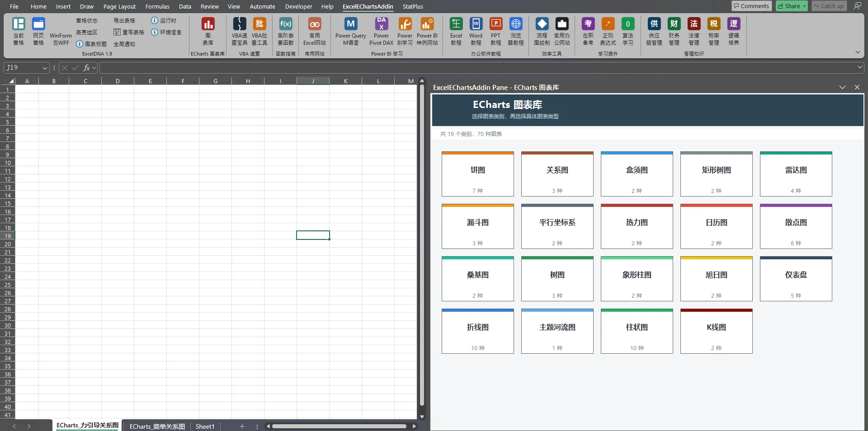Launch VBA速查宝典 tool
The height and width of the screenshot is (431, 868).
click(x=240, y=31)
